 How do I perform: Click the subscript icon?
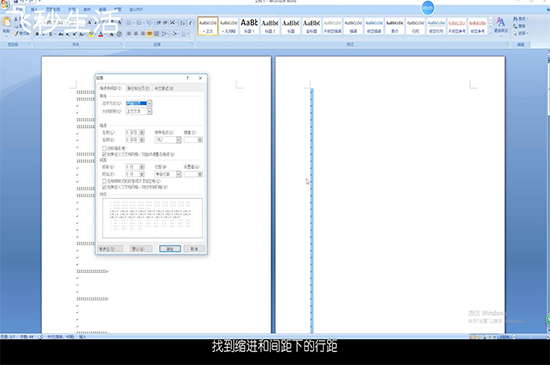(x=68, y=34)
